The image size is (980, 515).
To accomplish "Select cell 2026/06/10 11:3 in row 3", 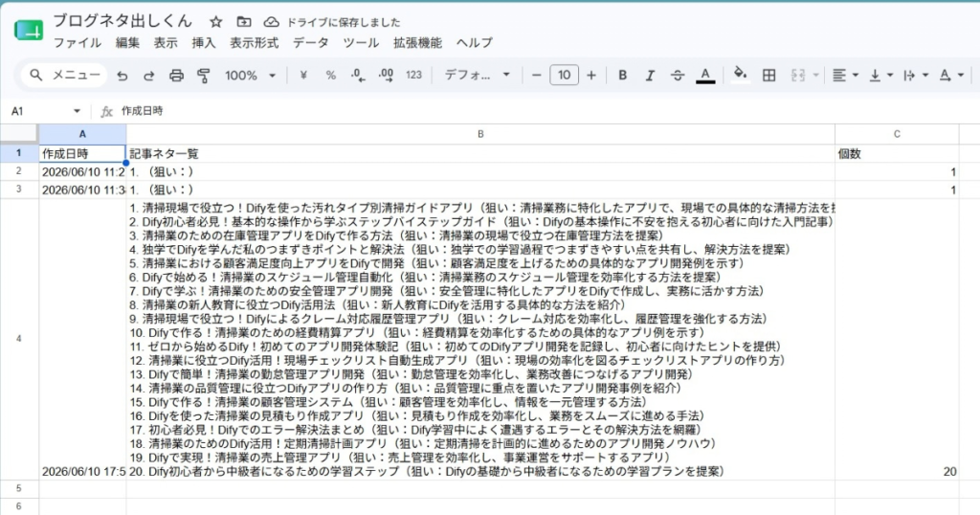I will (x=82, y=190).
